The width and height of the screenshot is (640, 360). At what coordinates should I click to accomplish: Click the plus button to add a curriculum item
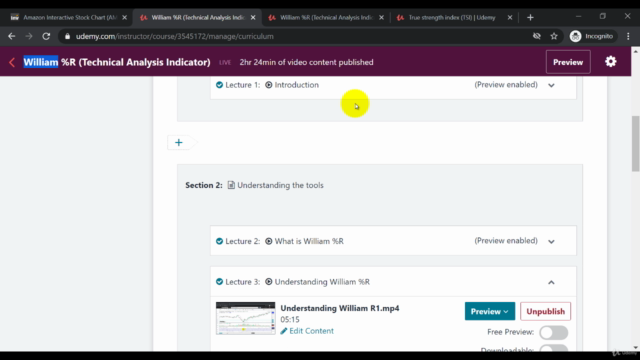[x=178, y=142]
